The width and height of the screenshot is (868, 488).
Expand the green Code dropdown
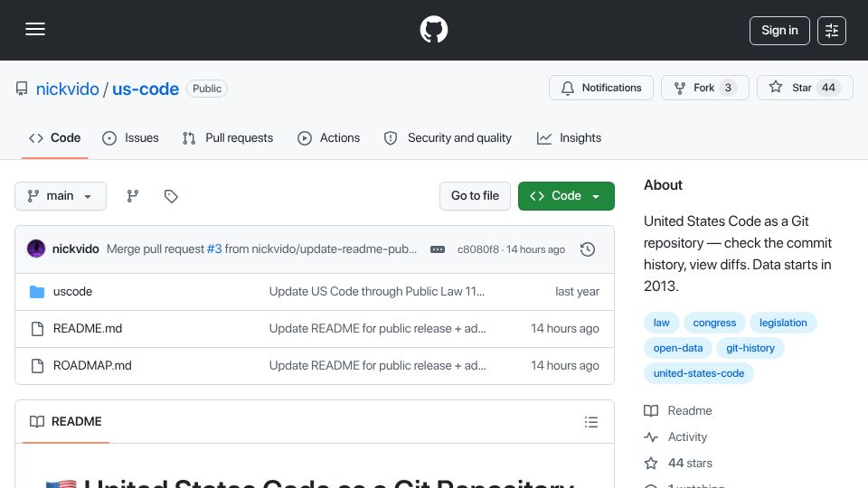[x=566, y=196]
